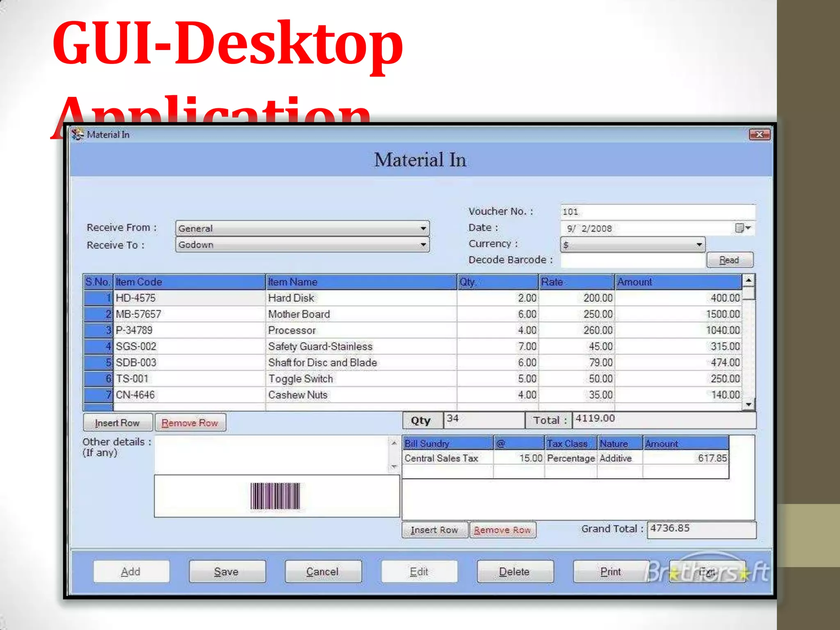The height and width of the screenshot is (630, 840).
Task: Click the items table scroll down arrow
Action: click(x=749, y=404)
